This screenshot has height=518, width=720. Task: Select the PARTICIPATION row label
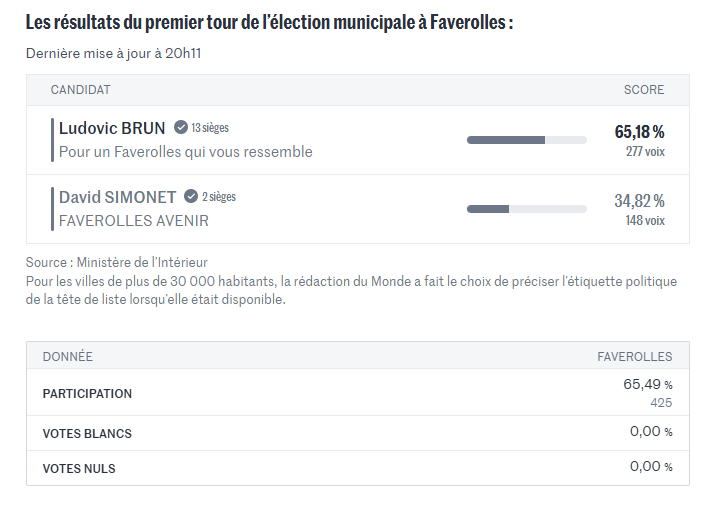coord(87,394)
